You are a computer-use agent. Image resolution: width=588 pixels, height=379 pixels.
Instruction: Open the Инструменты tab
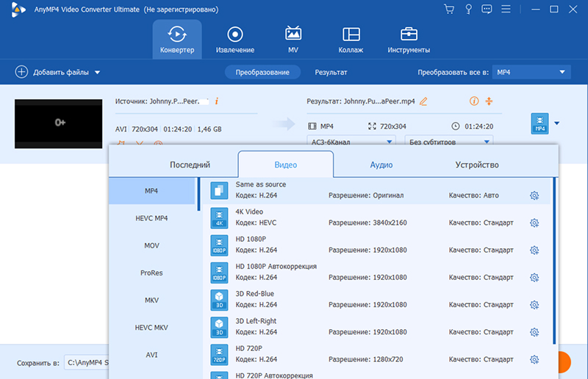point(409,40)
